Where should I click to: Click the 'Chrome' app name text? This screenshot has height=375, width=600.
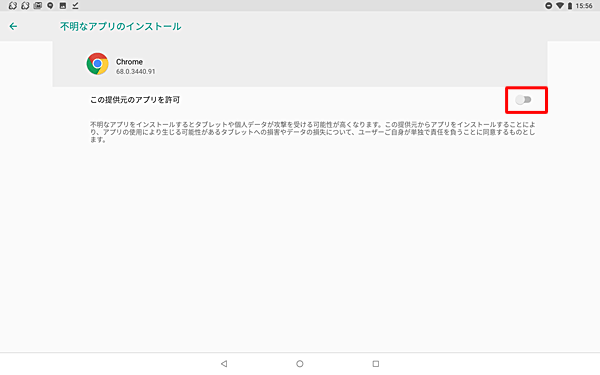129,62
